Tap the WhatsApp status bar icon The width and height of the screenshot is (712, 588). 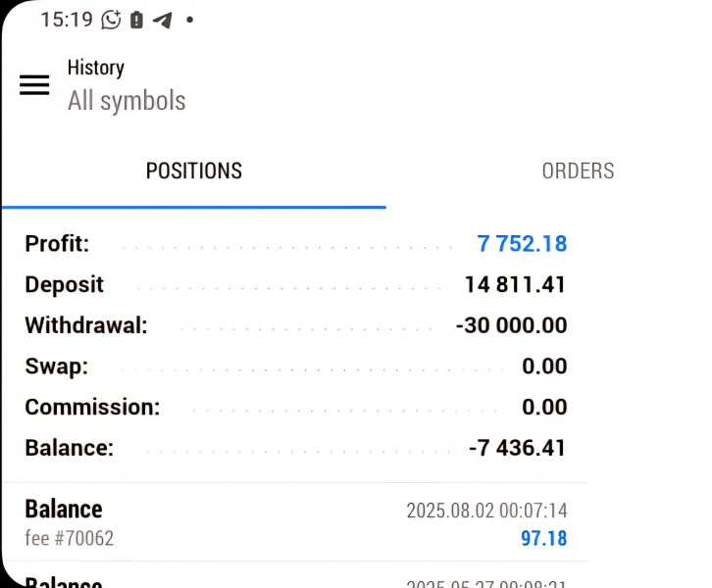point(112,20)
